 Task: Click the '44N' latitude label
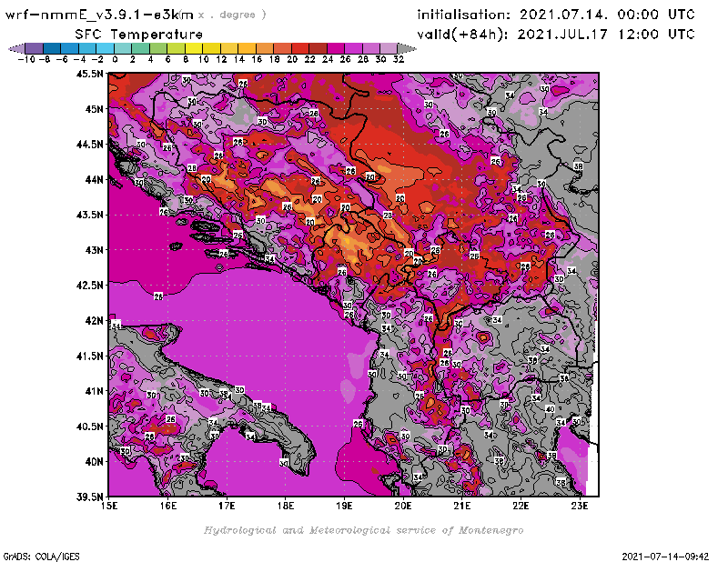pyautogui.click(x=94, y=179)
